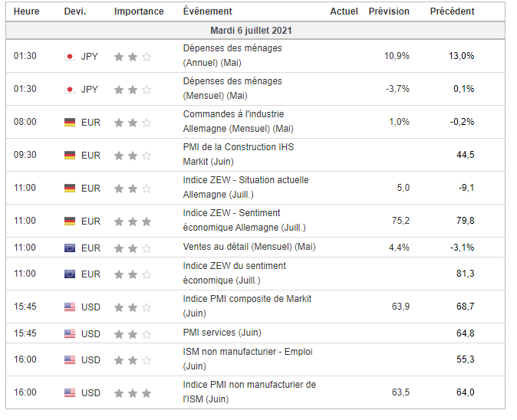Click three-star rating for ZEW Sentiment économique Allemagne
This screenshot has height=420, width=517.
pos(133,221)
